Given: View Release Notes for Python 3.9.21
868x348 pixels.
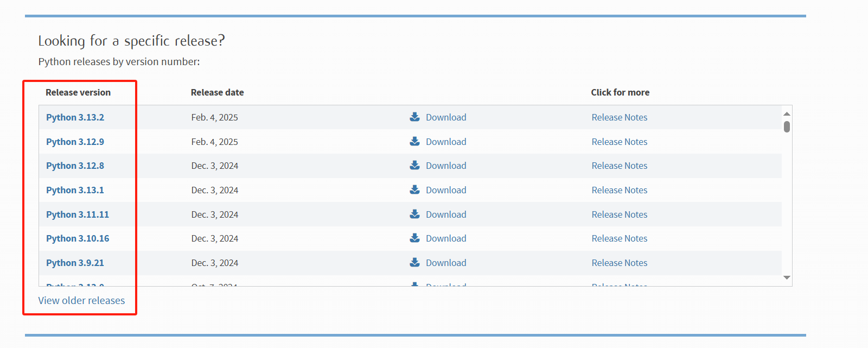Looking at the screenshot, I should [620, 263].
